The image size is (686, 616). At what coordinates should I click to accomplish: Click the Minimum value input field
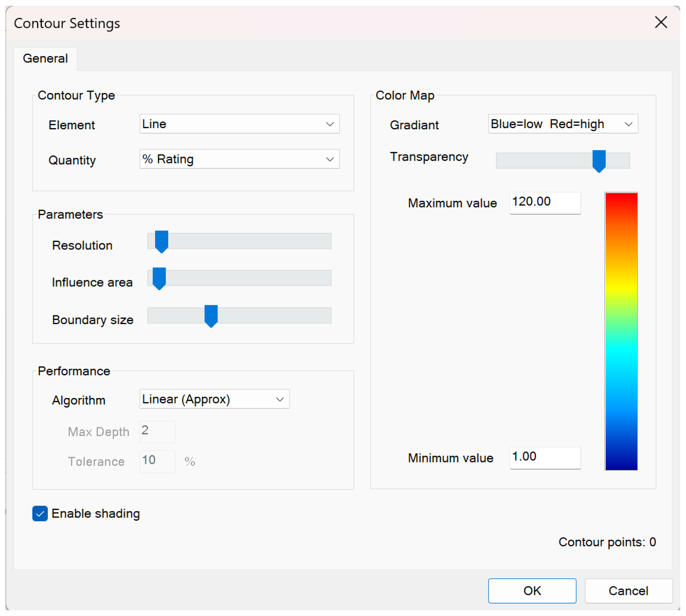pos(545,457)
